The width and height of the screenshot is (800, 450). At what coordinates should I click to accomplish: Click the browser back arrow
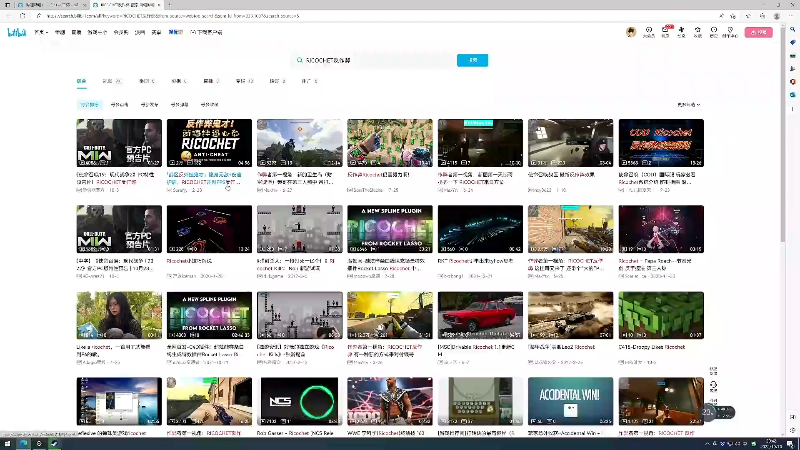coord(9,16)
